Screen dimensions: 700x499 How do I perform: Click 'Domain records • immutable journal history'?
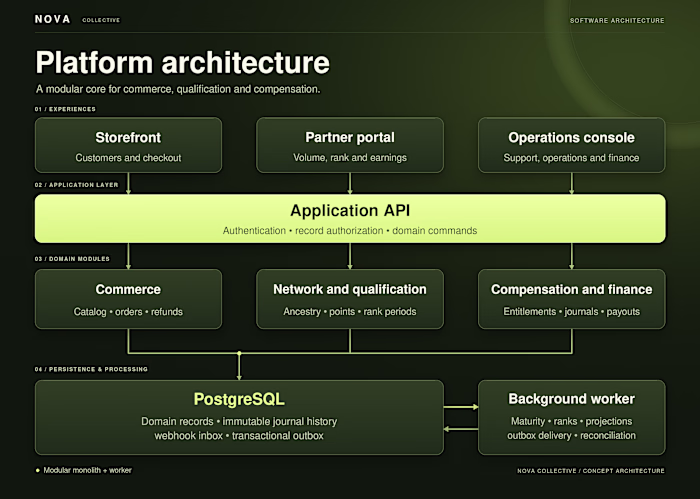pos(239,421)
